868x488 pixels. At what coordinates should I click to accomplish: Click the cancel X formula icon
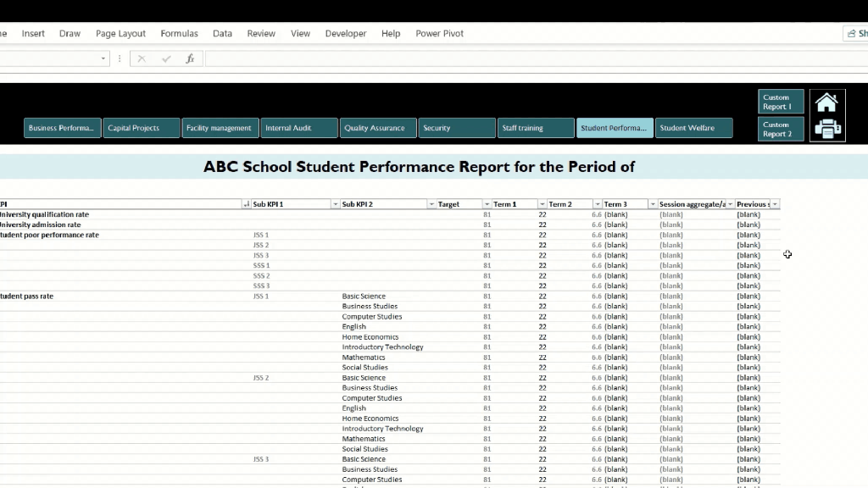[142, 58]
